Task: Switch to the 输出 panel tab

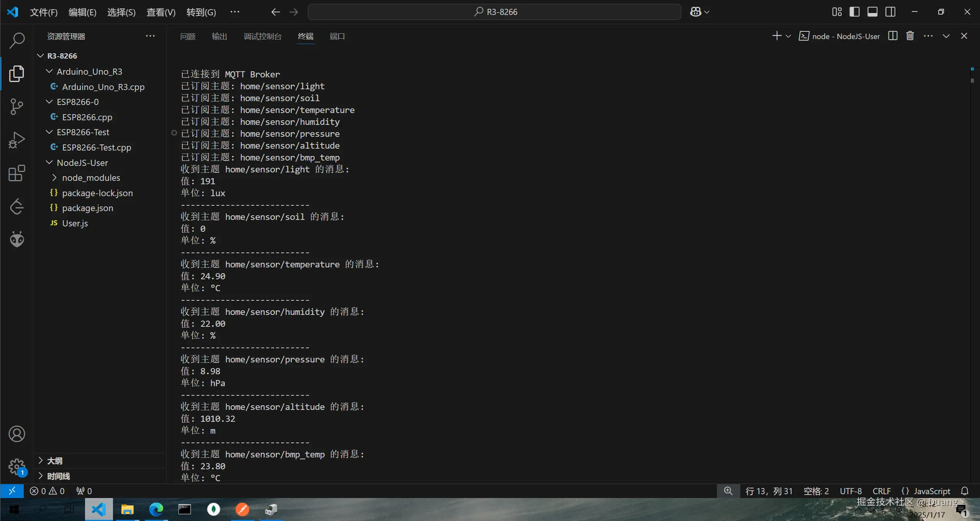Action: click(x=219, y=36)
